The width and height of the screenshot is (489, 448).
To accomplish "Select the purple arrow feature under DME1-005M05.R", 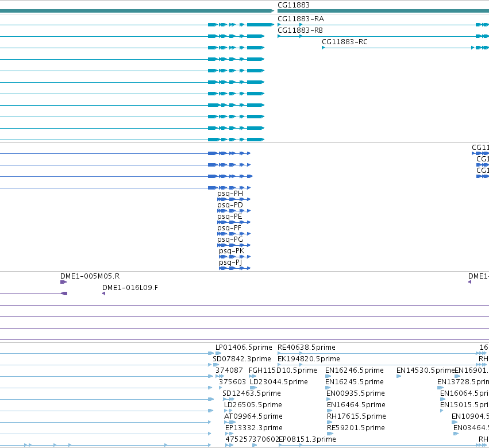I will (x=64, y=282).
